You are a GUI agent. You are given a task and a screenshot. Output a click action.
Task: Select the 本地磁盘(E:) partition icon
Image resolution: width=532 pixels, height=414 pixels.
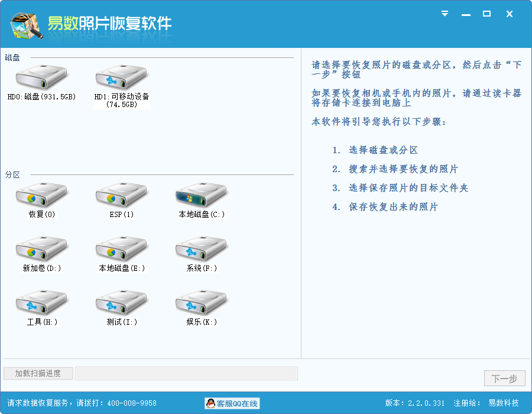121,251
